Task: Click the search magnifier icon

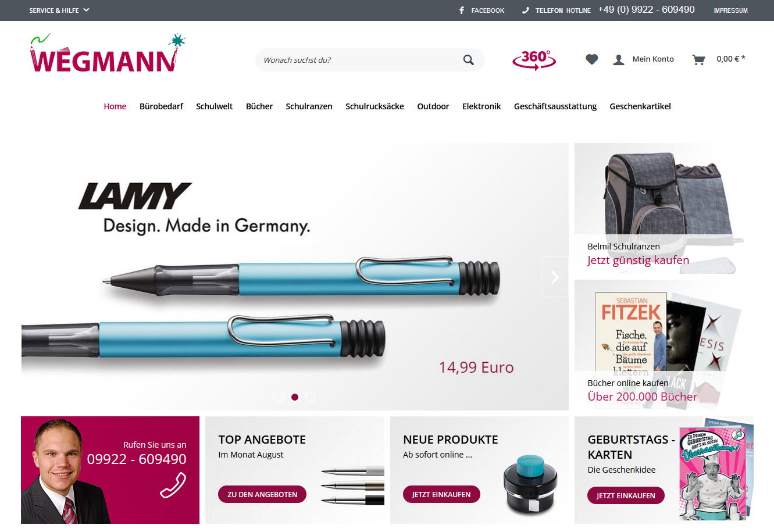Action: coord(468,60)
